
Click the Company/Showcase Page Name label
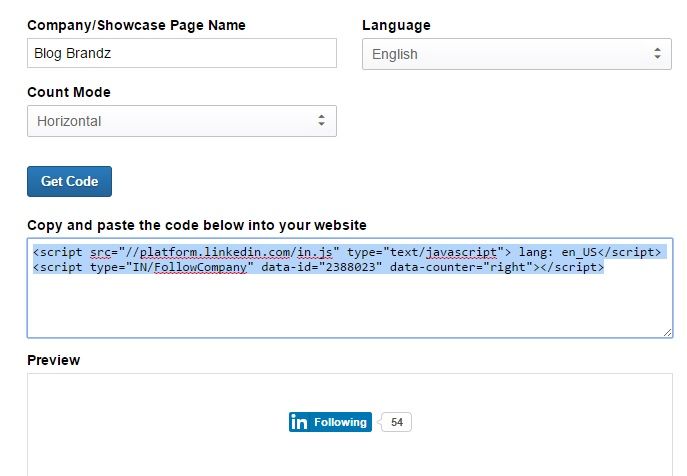[136, 25]
